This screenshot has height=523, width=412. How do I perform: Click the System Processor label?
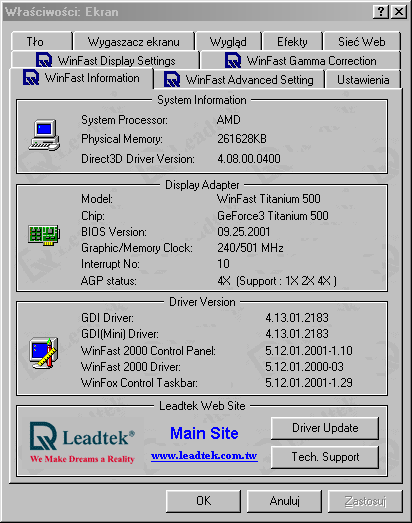[x=124, y=120]
